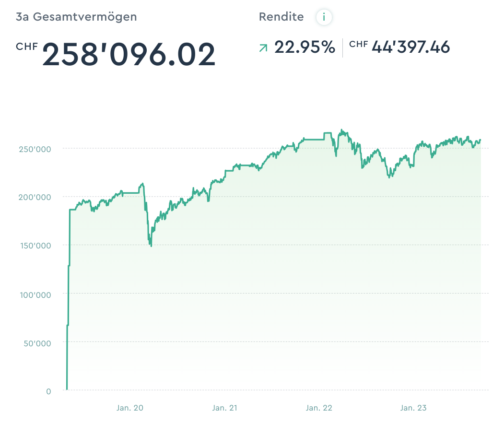The image size is (504, 423).
Task: Select the Jan. 21 x-axis label
Action: click(x=225, y=408)
